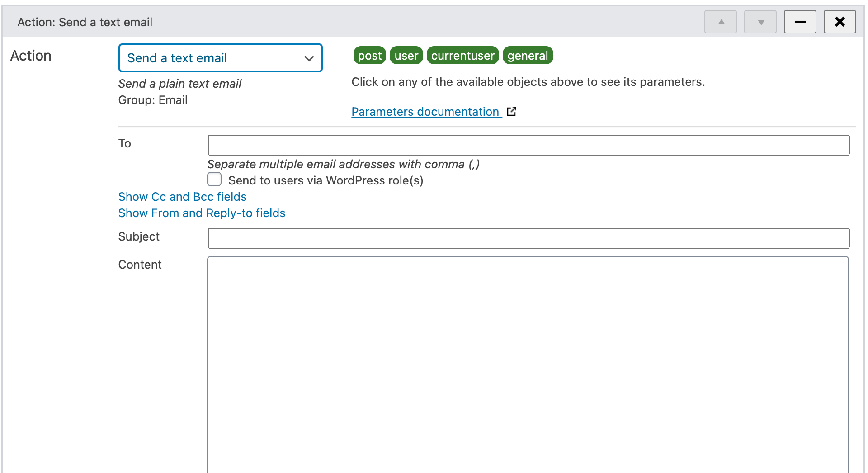Show parameters for the user object

406,56
